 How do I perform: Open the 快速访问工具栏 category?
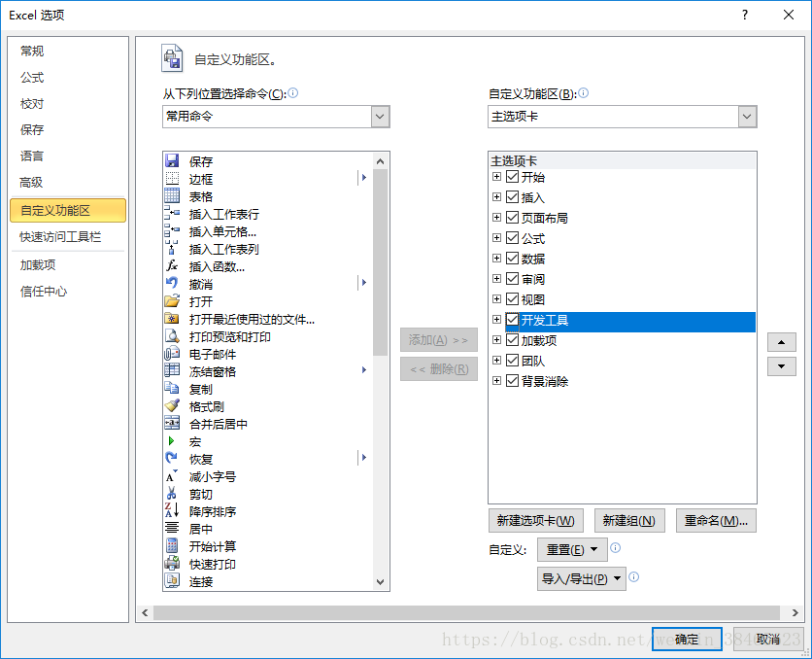pyautogui.click(x=60, y=237)
